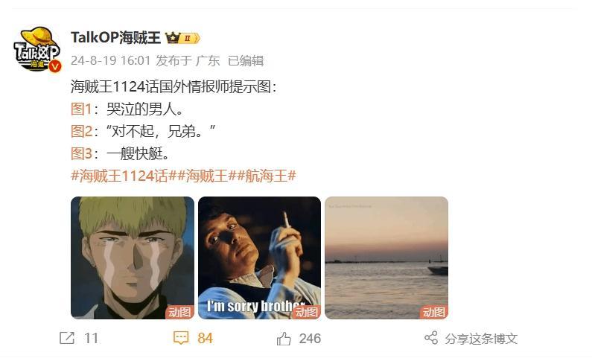This screenshot has height=364, width=592.
Task: Click the share icon for this post
Action: coord(431,337)
